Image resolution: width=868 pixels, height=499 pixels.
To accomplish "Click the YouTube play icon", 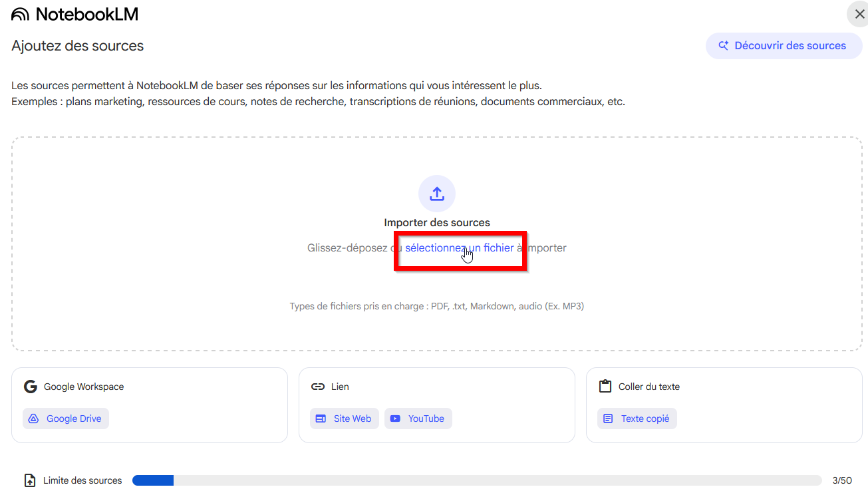I will coord(396,418).
